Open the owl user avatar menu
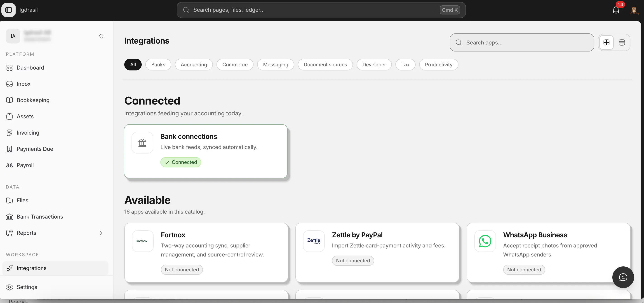This screenshot has height=303, width=644. (x=634, y=10)
